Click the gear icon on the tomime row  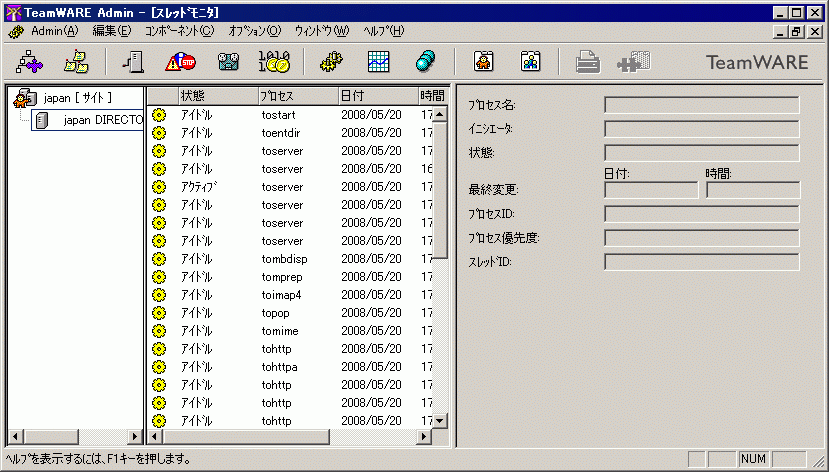click(x=159, y=330)
